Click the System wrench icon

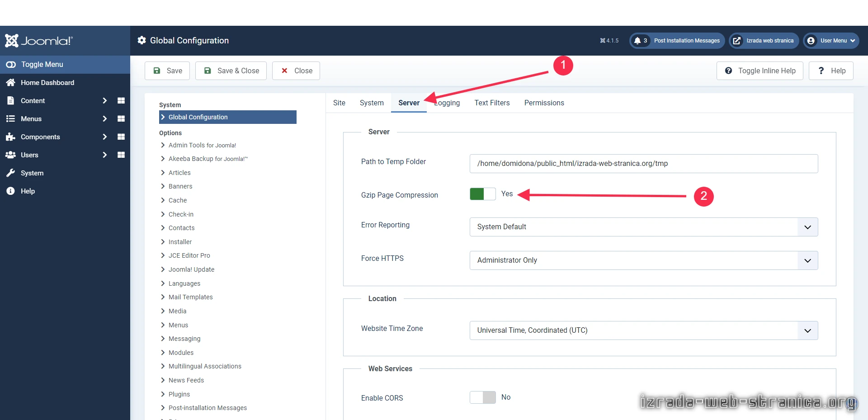11,173
